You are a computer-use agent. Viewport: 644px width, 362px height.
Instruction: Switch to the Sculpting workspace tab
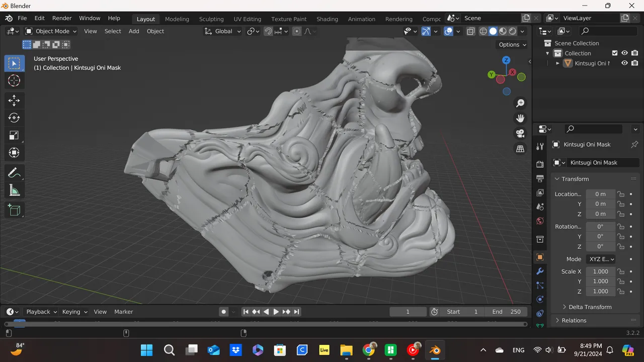211,19
